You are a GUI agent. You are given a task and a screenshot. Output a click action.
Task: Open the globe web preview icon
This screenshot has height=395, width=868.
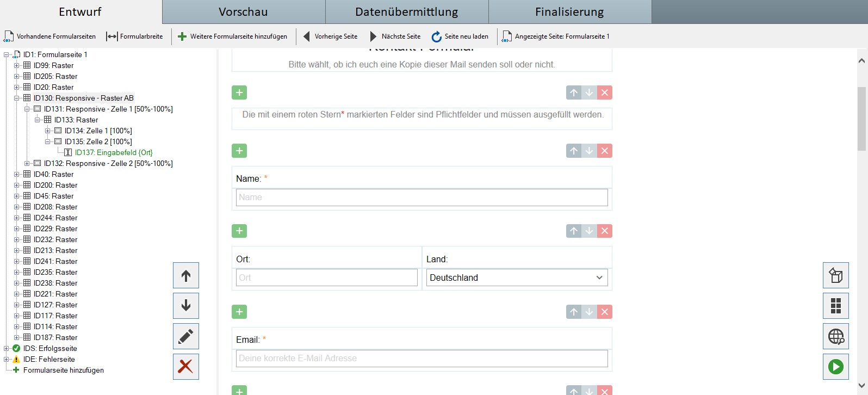click(x=835, y=337)
